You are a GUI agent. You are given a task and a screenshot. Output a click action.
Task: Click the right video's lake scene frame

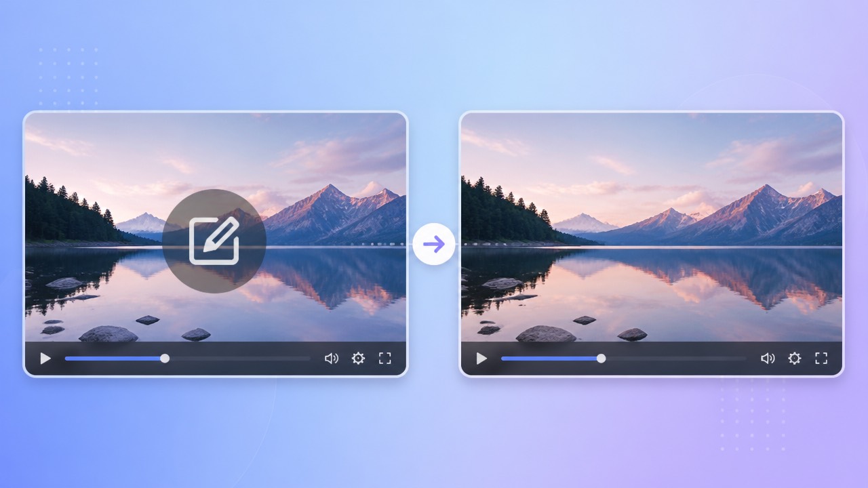[x=652, y=227]
